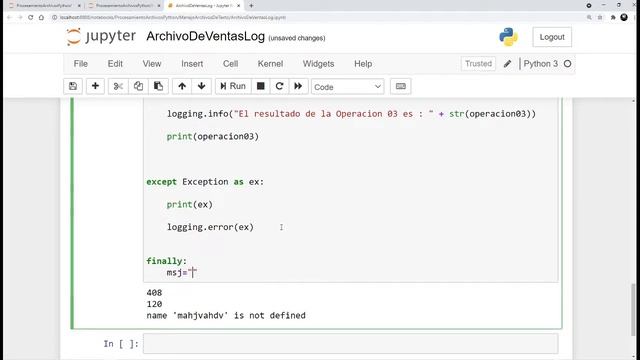Click the Python logo icon

click(x=508, y=37)
